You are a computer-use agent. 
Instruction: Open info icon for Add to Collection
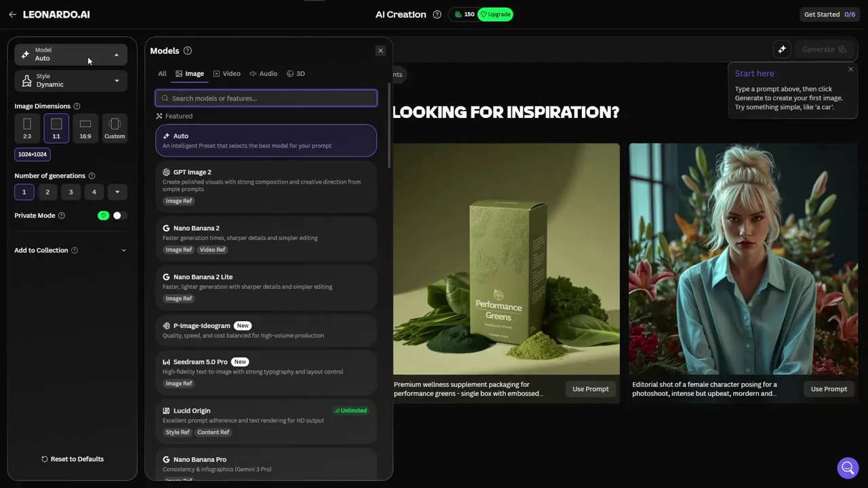click(x=75, y=251)
